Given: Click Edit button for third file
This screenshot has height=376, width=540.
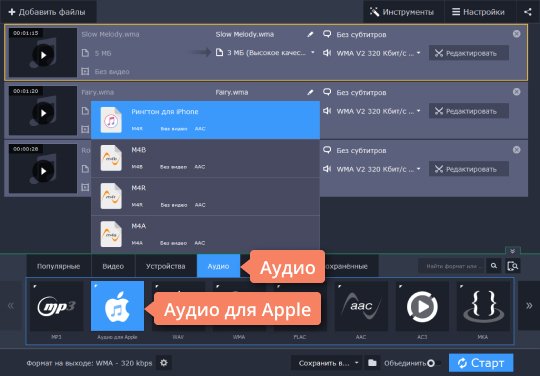Looking at the screenshot, I should (x=468, y=169).
